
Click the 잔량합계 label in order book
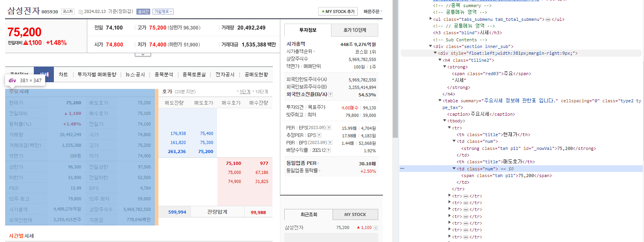tap(217, 212)
